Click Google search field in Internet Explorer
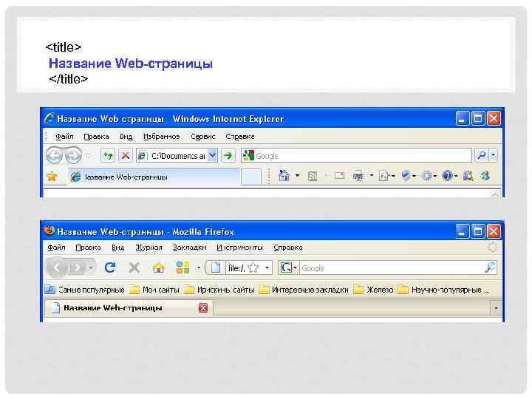532x399 pixels. (x=357, y=155)
